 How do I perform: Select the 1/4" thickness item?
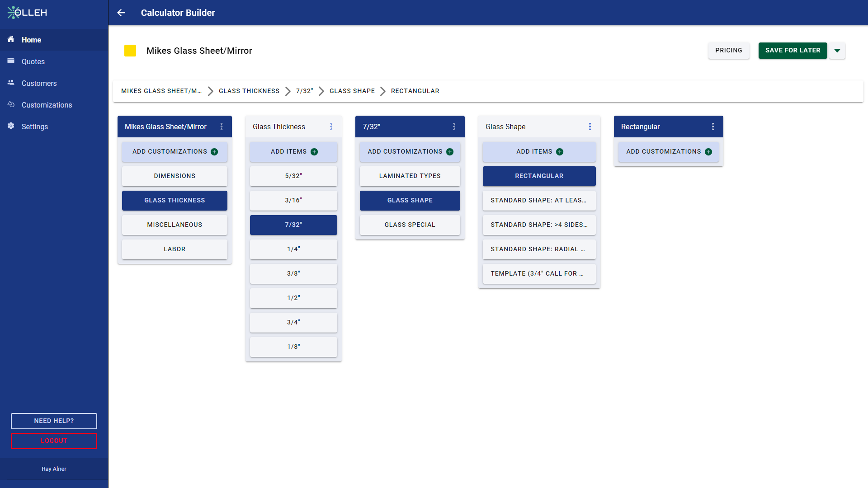tap(293, 249)
